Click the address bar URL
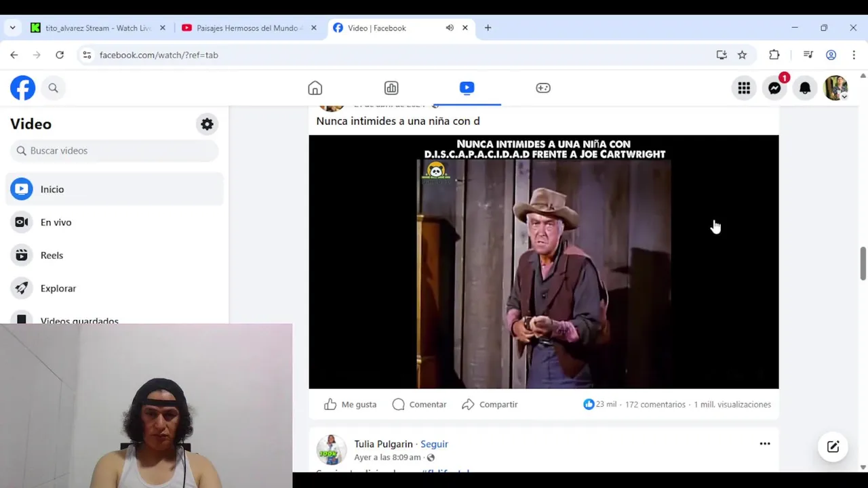Viewport: 868px width, 488px height. 159,55
